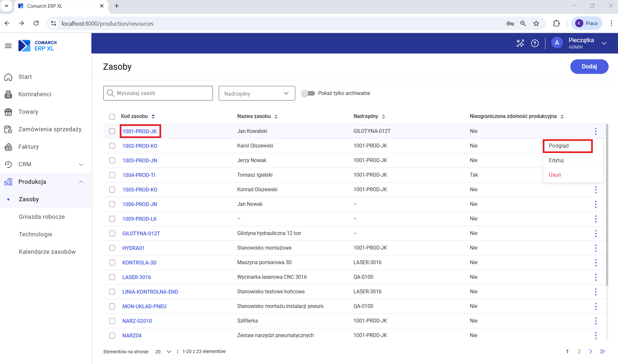The width and height of the screenshot is (618, 364).
Task: Sort by Kod zasobu column arrows
Action: click(153, 116)
